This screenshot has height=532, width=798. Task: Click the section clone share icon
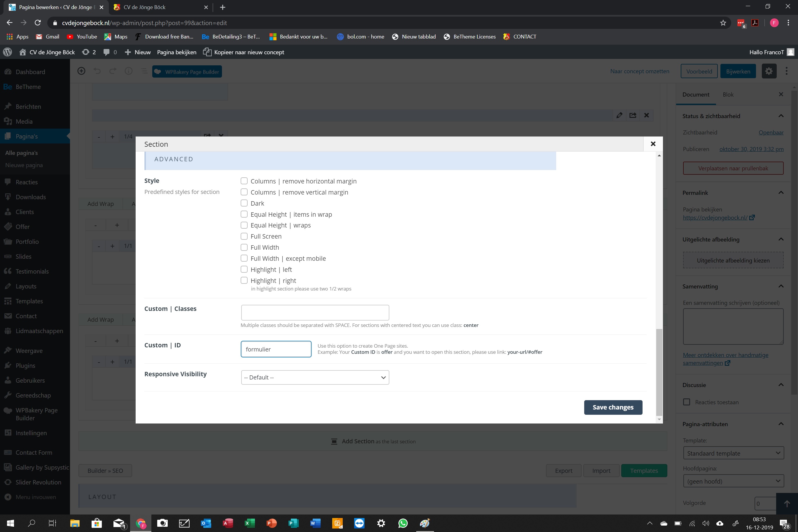[633, 116]
